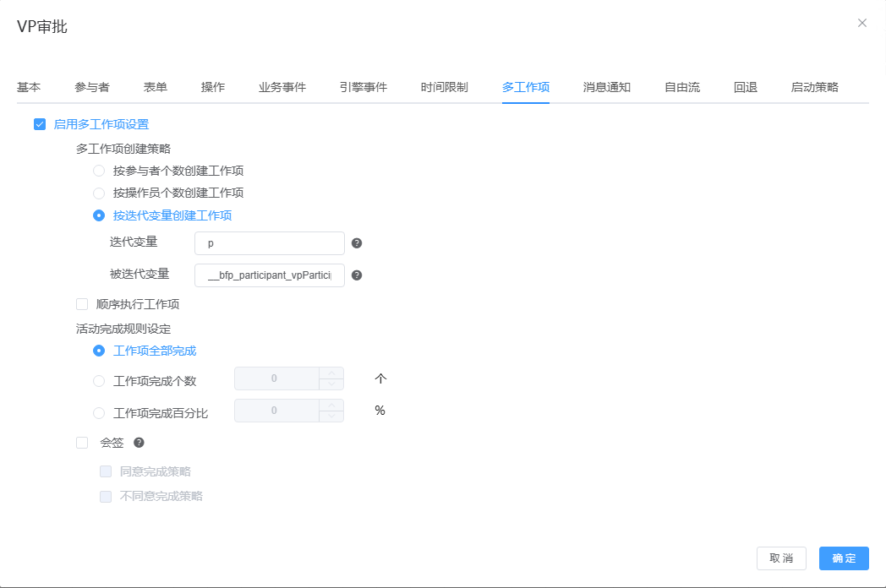The image size is (886, 588).
Task: Select 按参与者个数创建工作项 radio option
Action: (99, 171)
